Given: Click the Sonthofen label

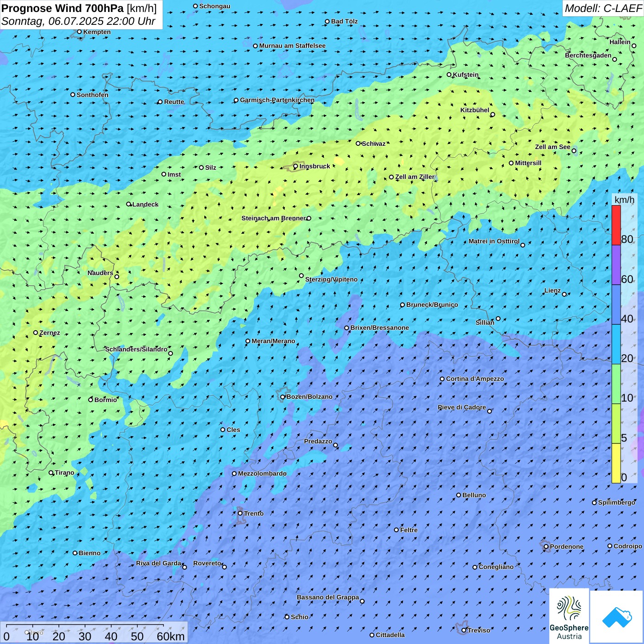Looking at the screenshot, I should click(x=92, y=95).
